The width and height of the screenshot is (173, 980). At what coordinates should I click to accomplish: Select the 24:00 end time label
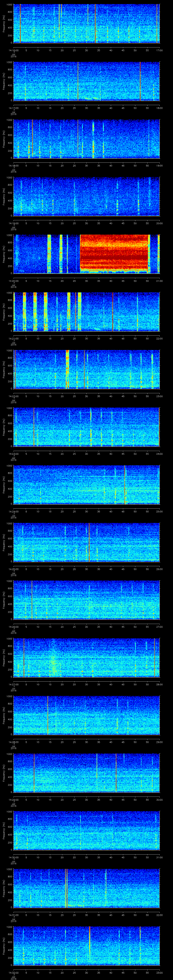click(x=159, y=454)
